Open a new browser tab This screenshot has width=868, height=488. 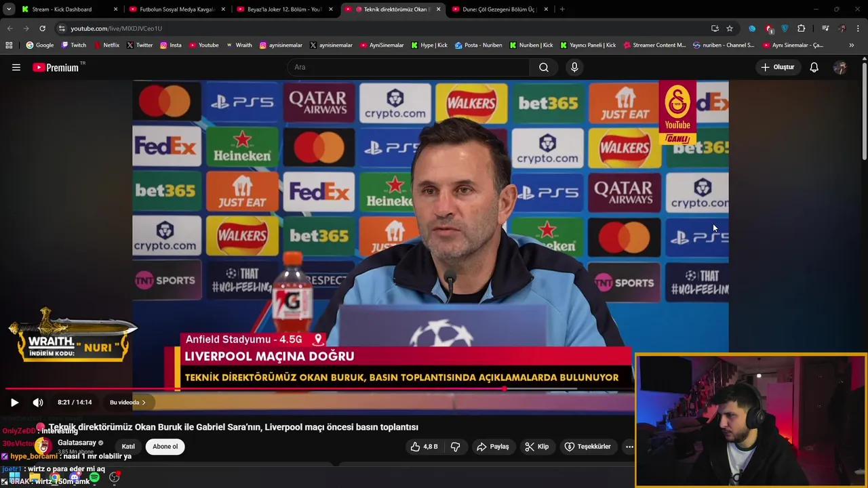(x=562, y=9)
